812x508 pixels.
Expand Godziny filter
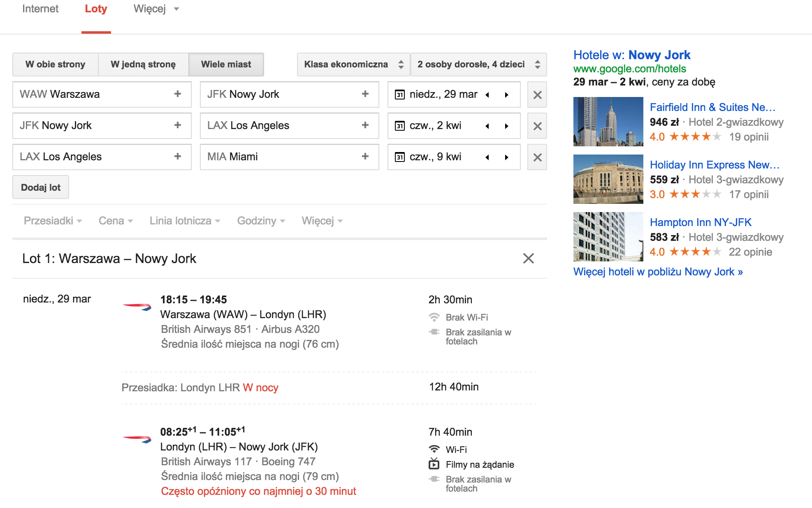(261, 221)
